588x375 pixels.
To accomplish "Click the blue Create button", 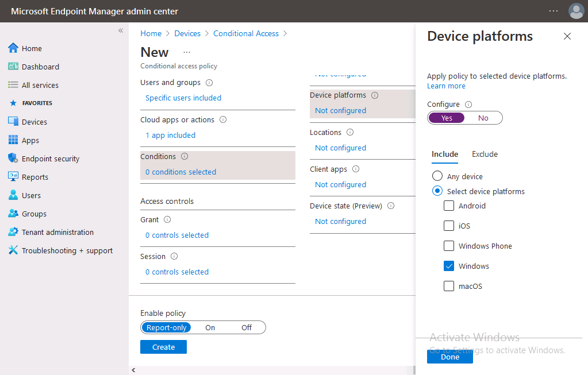I will pos(163,347).
